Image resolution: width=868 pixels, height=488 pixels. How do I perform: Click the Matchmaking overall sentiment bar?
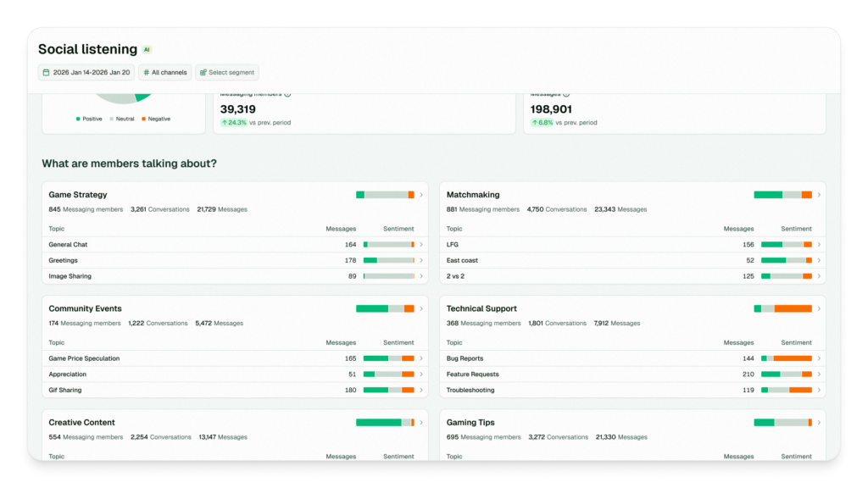click(x=782, y=195)
